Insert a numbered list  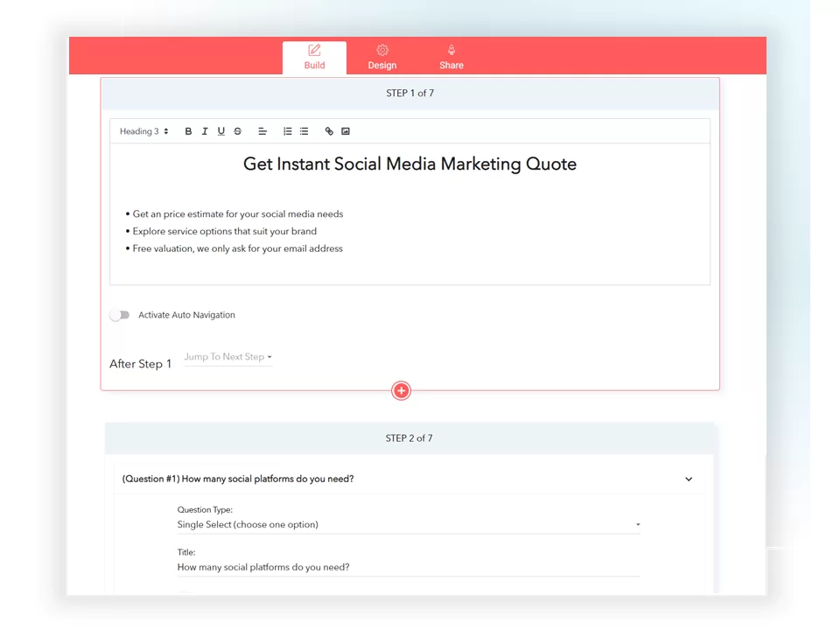click(287, 131)
